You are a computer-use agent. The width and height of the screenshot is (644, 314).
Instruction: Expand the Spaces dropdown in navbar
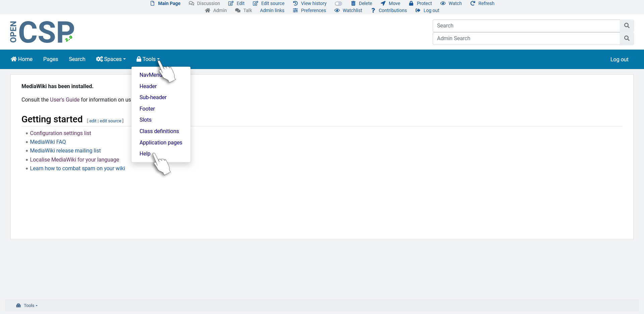pos(111,59)
